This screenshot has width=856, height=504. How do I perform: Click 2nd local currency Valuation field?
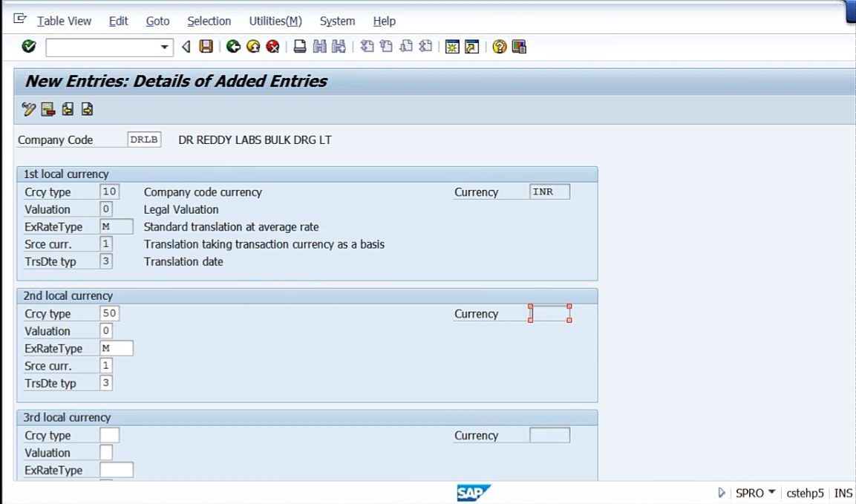106,331
